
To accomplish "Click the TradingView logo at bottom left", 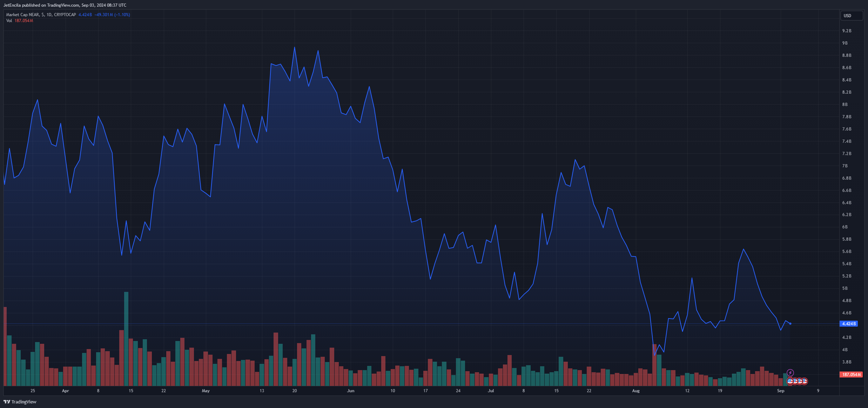I will coord(20,402).
